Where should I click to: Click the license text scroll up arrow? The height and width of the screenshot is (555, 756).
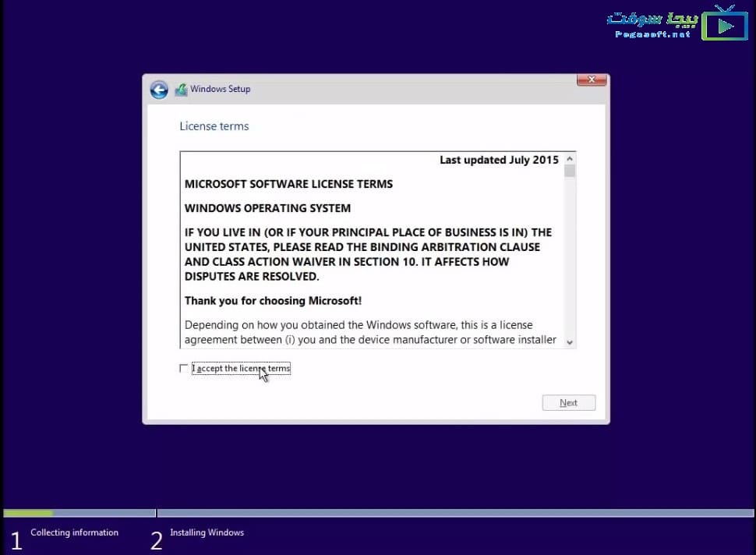tap(570, 159)
